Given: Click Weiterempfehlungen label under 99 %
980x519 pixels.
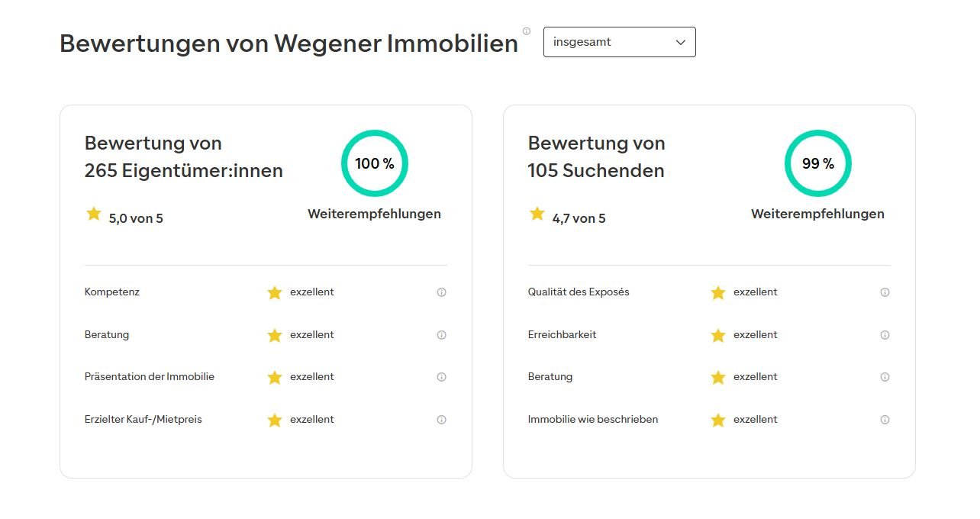Looking at the screenshot, I should coord(817,214).
